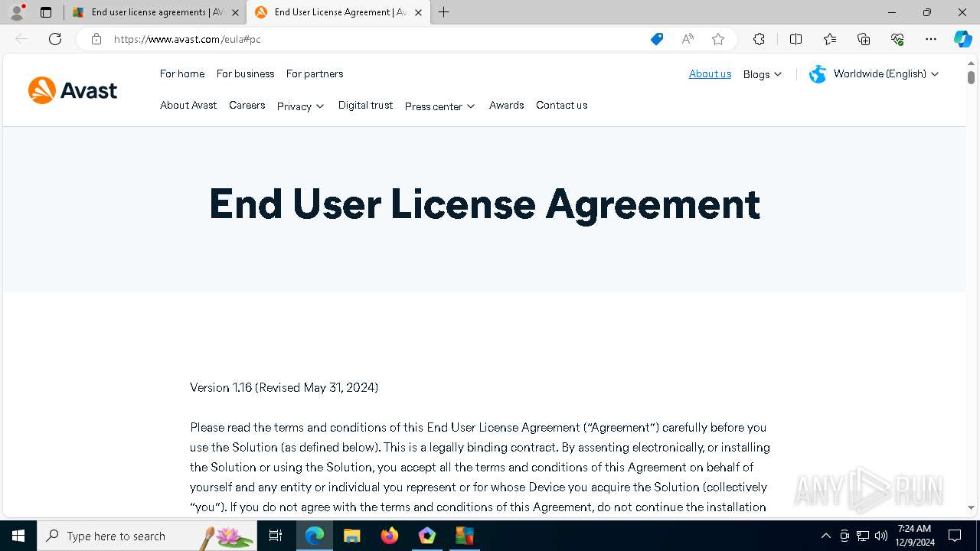Click the Edge icon on the taskbar
Screen dimensions: 980x551
[x=315, y=536]
